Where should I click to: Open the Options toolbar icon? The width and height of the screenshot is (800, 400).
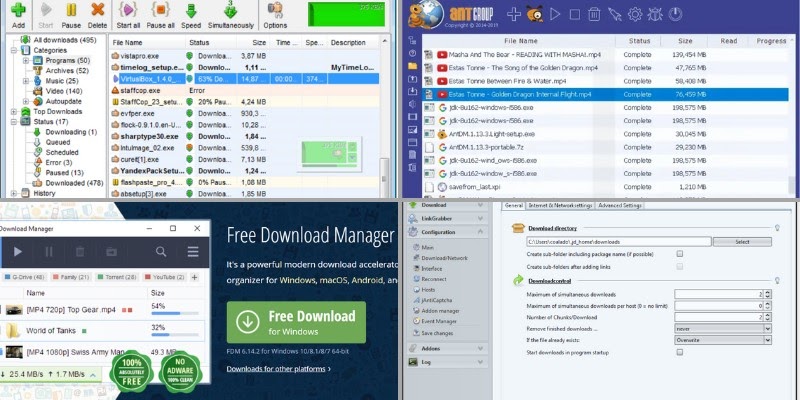(x=275, y=10)
